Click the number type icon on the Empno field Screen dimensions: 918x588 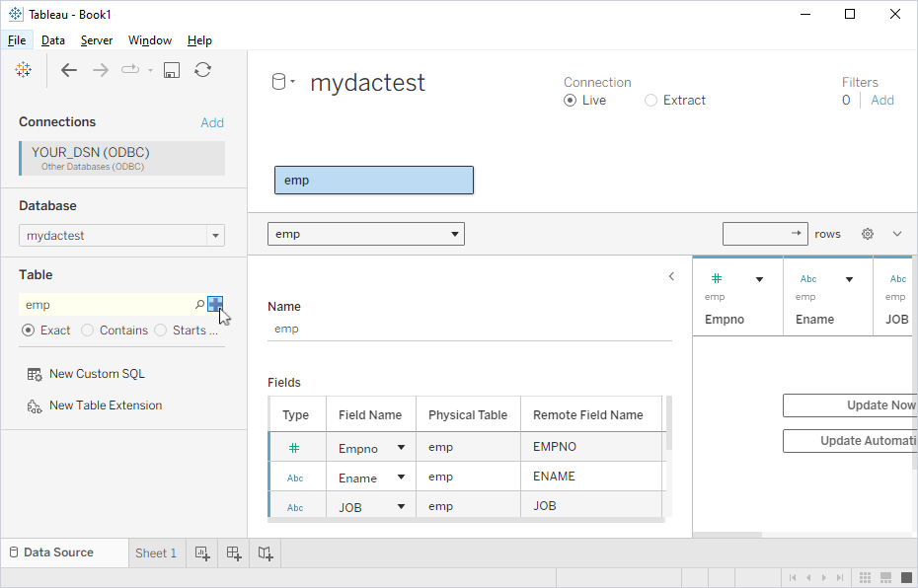(x=296, y=447)
